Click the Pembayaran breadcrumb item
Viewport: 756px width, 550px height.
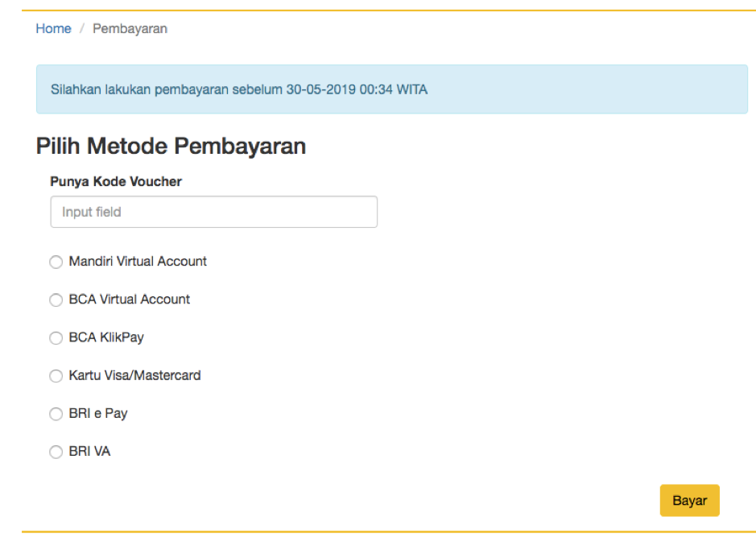pos(130,29)
